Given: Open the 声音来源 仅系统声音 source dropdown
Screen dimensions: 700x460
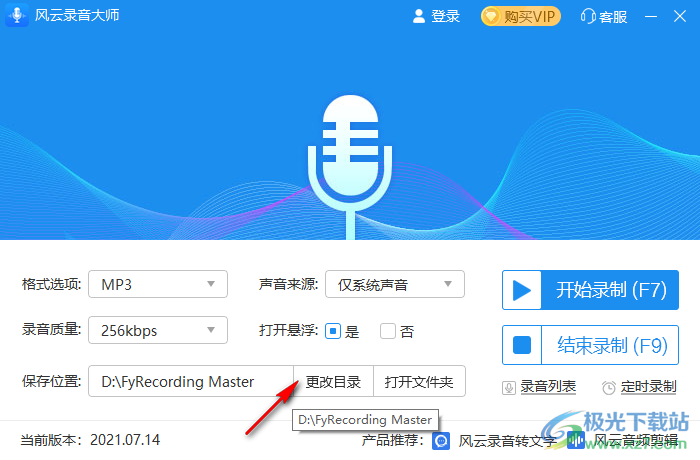Looking at the screenshot, I should pos(395,284).
